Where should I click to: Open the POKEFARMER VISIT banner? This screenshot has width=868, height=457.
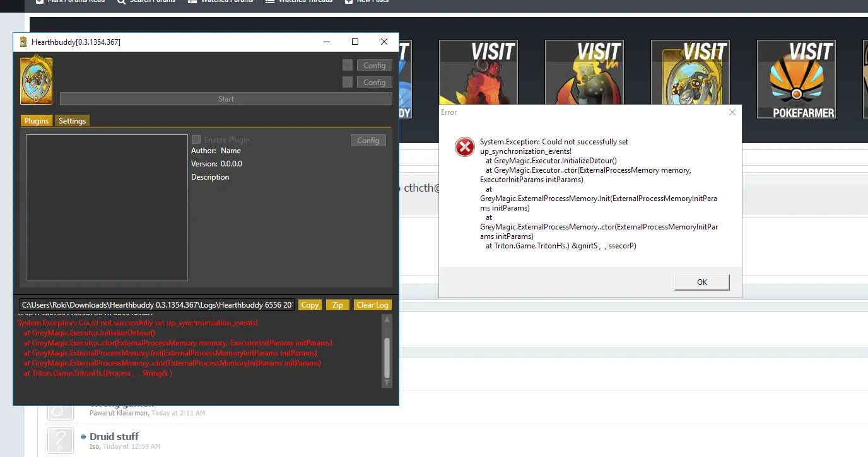[796, 79]
